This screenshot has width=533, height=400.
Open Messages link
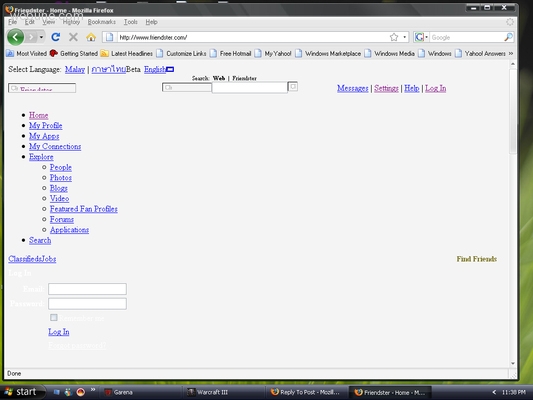pos(353,88)
